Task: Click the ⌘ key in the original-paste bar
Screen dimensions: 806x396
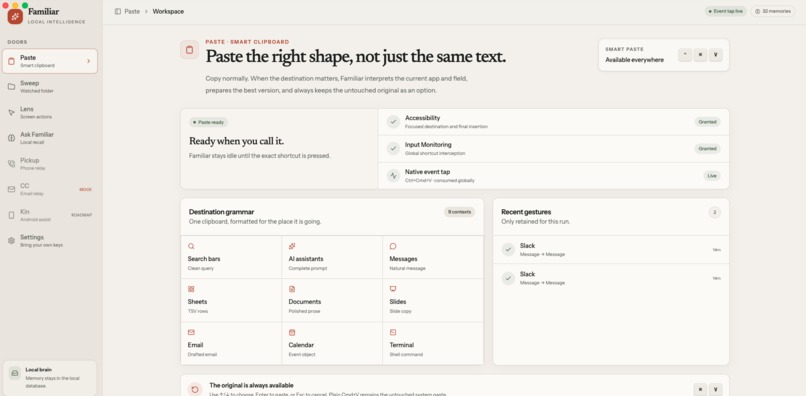Action: [x=700, y=389]
